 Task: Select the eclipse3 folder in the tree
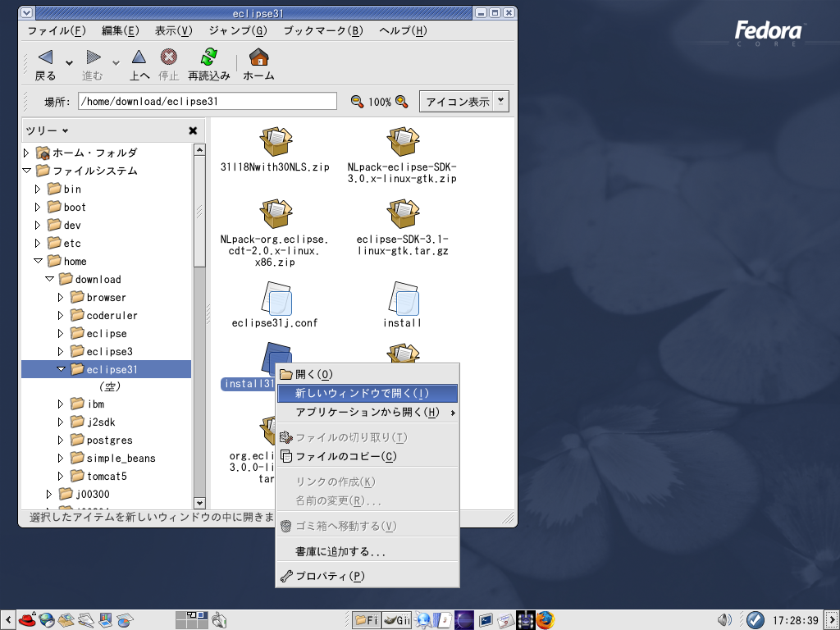point(102,351)
